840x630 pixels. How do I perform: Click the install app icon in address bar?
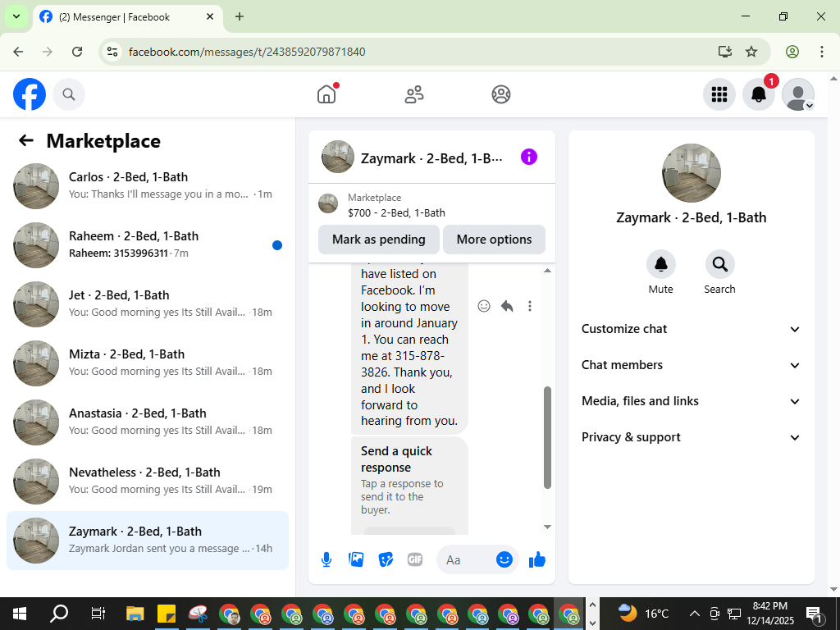point(725,52)
